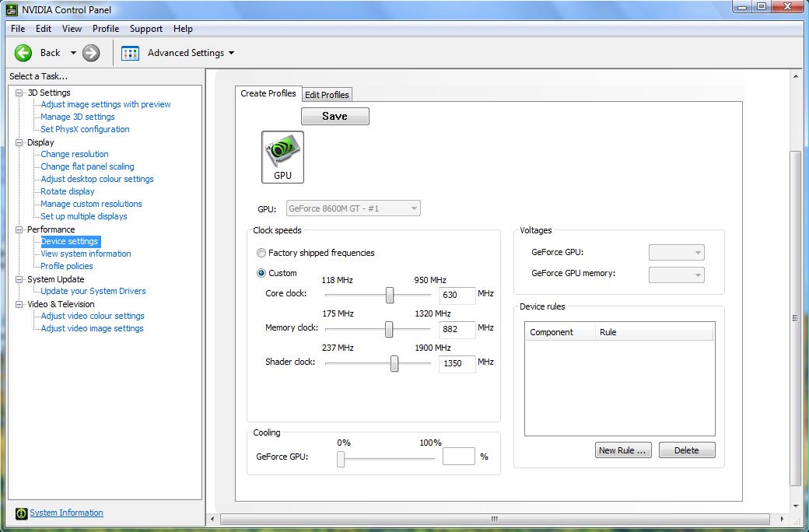This screenshot has width=809, height=532.
Task: Collapse the Display tree node
Action: click(19, 142)
